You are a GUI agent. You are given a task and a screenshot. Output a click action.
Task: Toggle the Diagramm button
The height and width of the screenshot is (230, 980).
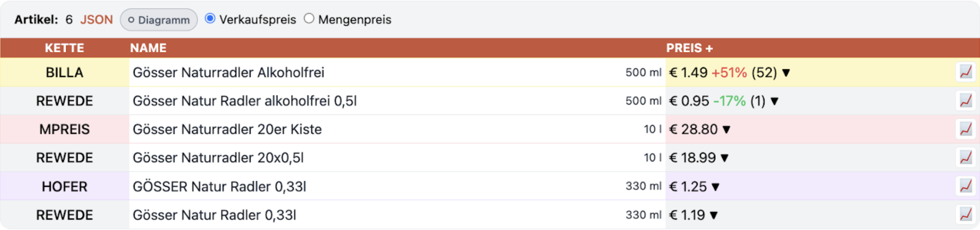tap(158, 20)
